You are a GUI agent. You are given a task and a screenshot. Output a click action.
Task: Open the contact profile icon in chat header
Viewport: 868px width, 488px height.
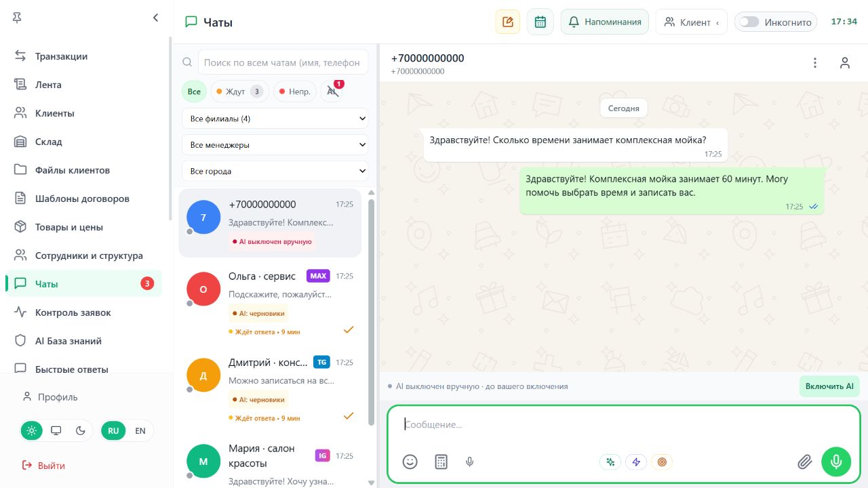point(845,63)
